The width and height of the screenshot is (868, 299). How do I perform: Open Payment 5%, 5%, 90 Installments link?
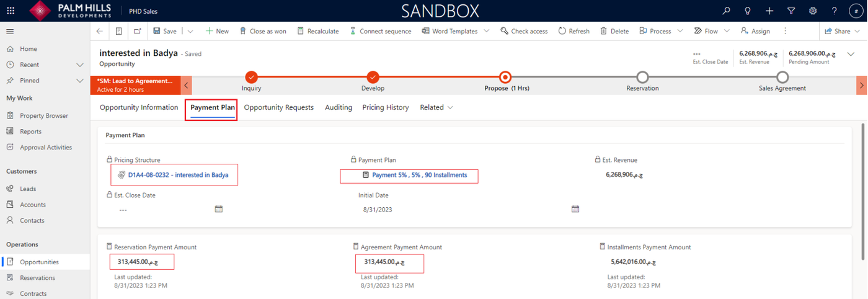[420, 175]
